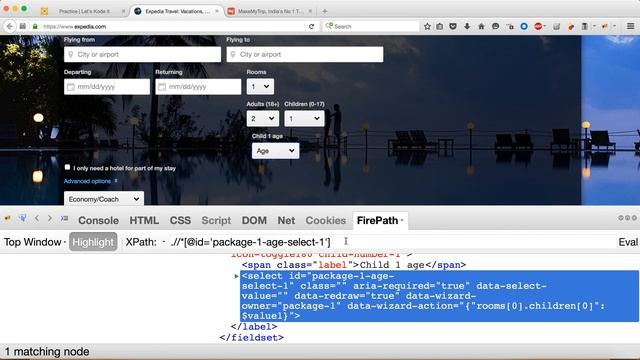Switch to the Cookies tab

point(325,220)
